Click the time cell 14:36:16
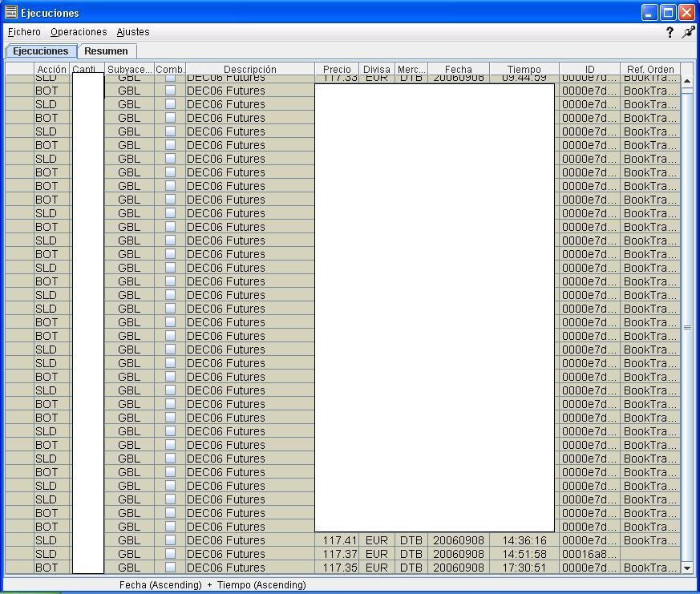The width and height of the screenshot is (700, 594). (x=524, y=540)
